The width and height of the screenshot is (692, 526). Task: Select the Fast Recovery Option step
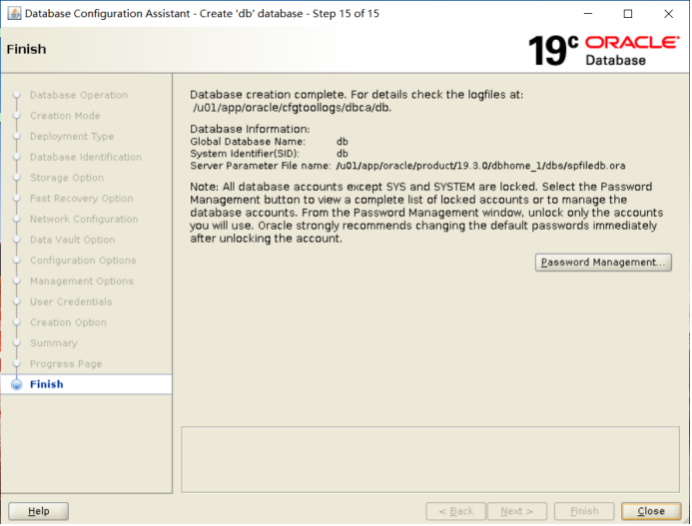click(x=81, y=199)
